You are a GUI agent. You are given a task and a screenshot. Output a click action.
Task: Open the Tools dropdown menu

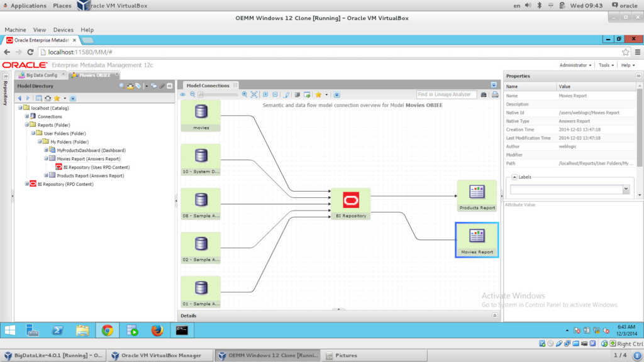606,65
